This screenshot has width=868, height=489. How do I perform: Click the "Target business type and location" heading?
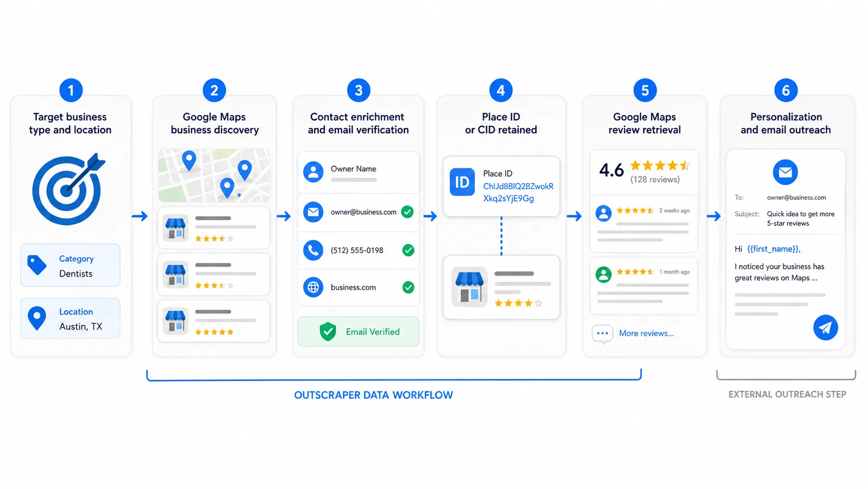pyautogui.click(x=70, y=123)
